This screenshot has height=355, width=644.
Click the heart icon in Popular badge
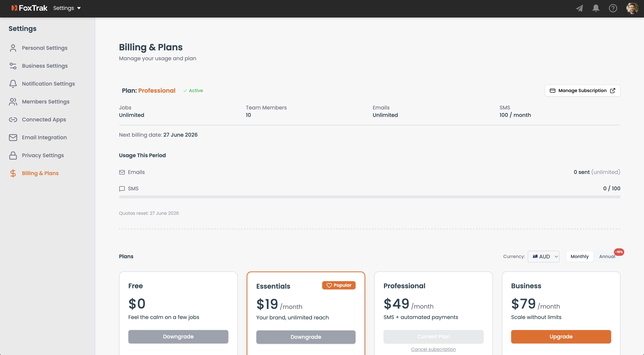[329, 285]
